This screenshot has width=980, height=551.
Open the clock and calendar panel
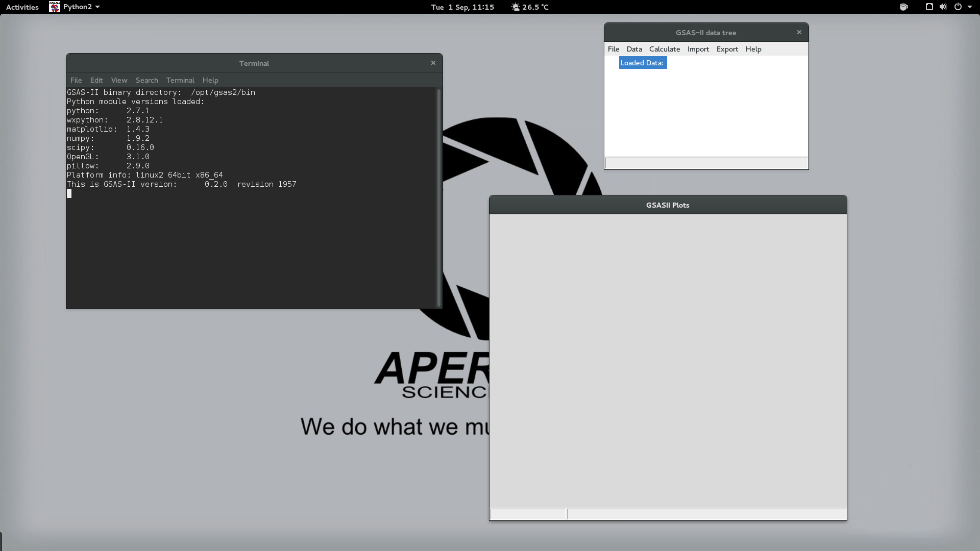tap(462, 7)
